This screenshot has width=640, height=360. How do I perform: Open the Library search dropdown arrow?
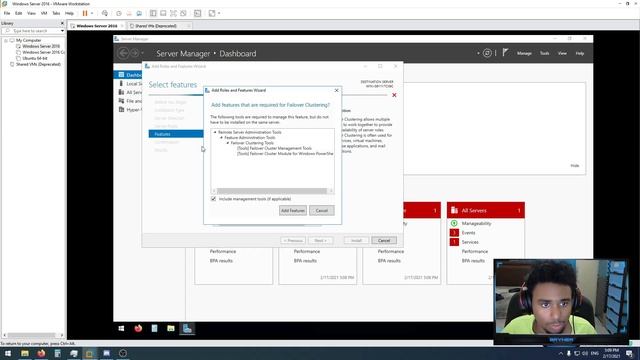coord(62,31)
